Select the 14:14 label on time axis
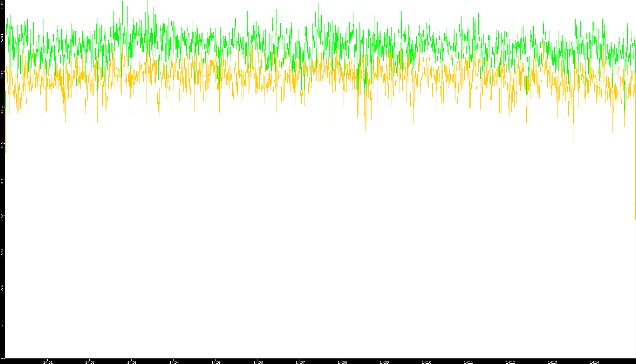Screen dimensions: 636x364 click(x=594, y=362)
